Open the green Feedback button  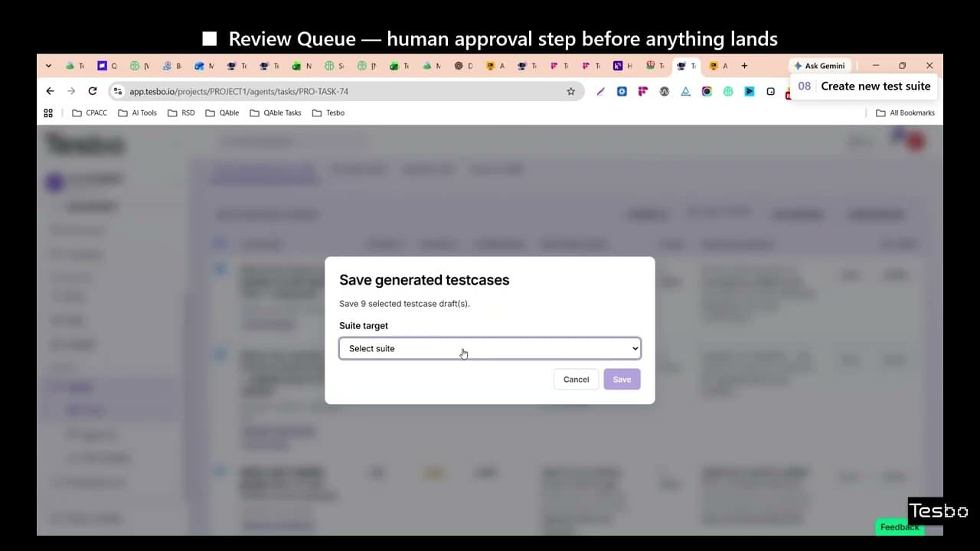(x=900, y=527)
